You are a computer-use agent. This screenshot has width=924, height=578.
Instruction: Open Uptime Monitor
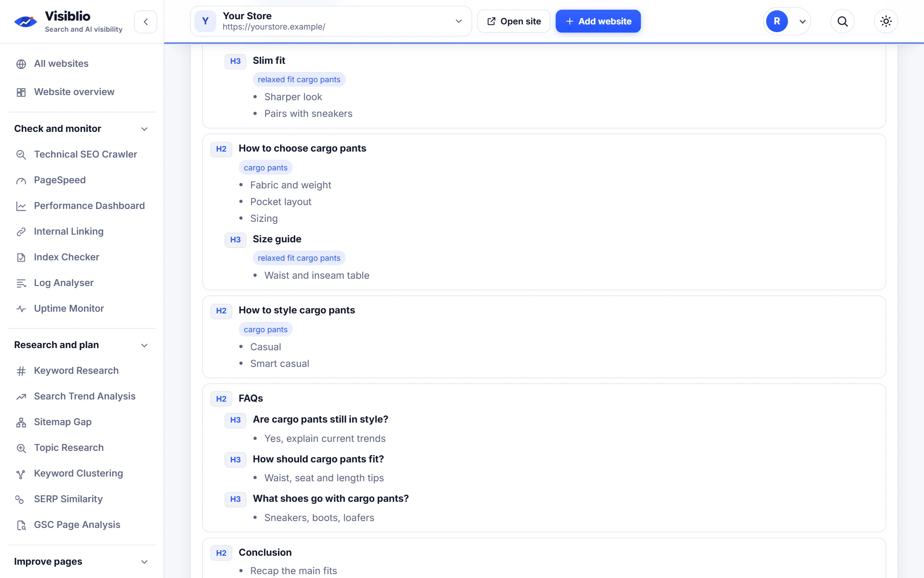click(x=68, y=309)
